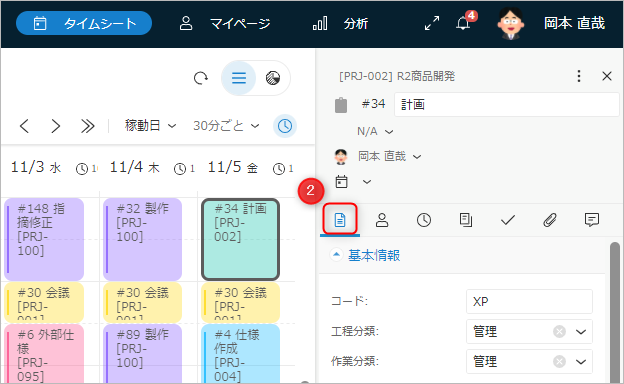
Task: Select #30 会議 entry on 11/5
Action: 240,302
